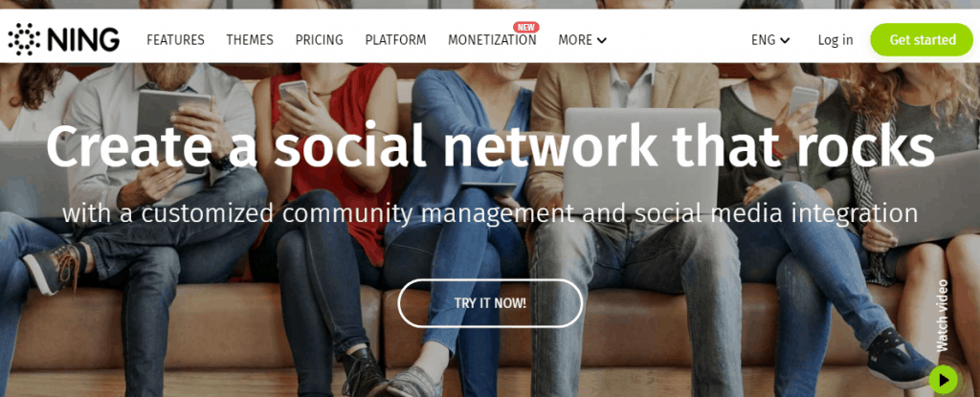Click the customized community management subheading
Viewport: 980px width, 397px height.
tap(490, 214)
